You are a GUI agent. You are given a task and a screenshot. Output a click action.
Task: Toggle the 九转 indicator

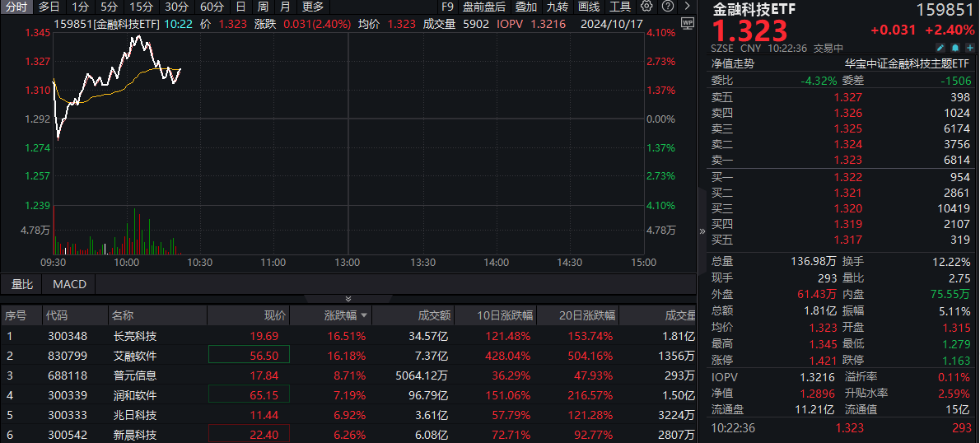558,7
